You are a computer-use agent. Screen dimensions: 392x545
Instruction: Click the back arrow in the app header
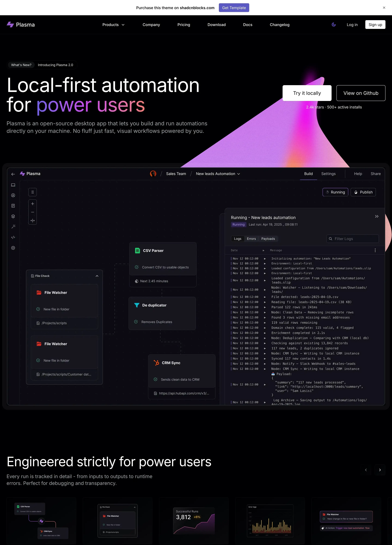pyautogui.click(x=13, y=174)
